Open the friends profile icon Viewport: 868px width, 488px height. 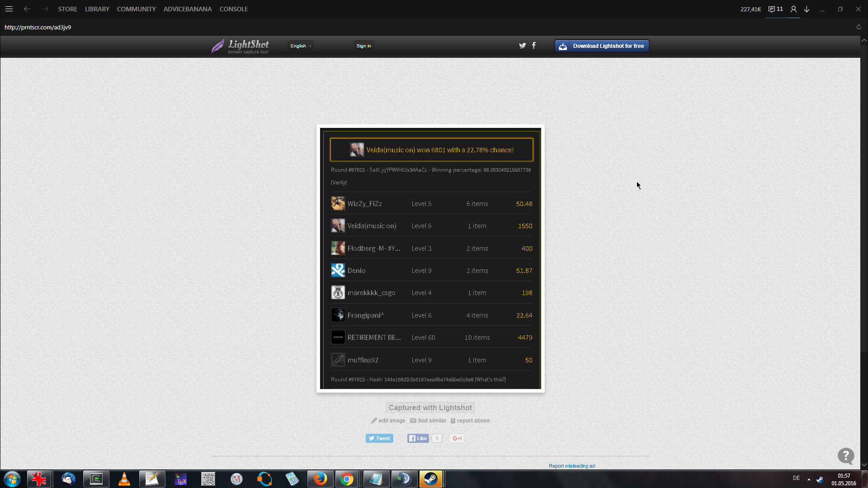pyautogui.click(x=793, y=9)
